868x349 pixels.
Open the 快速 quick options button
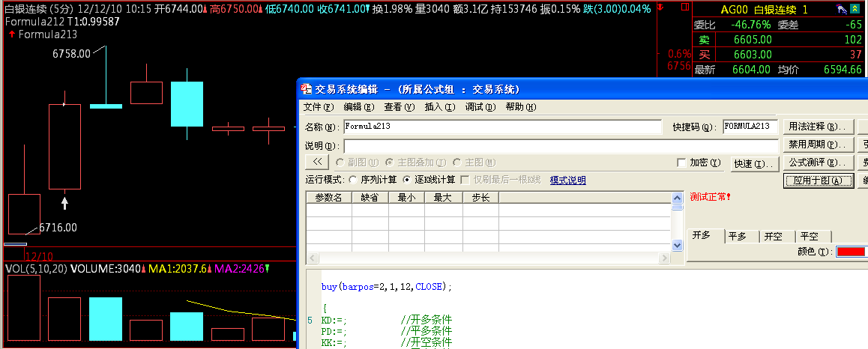tap(753, 163)
